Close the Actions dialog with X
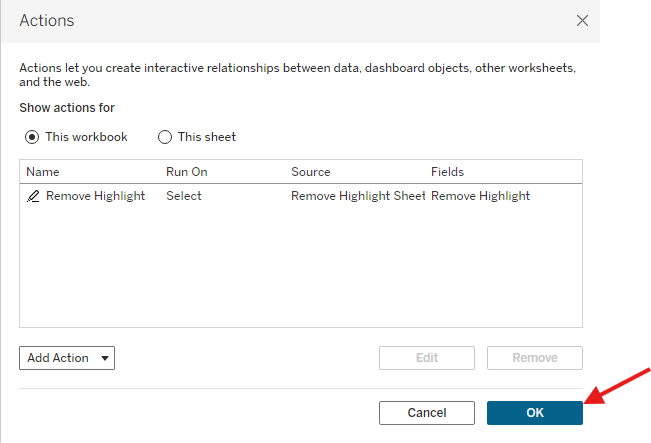651x443 pixels. 583,20
